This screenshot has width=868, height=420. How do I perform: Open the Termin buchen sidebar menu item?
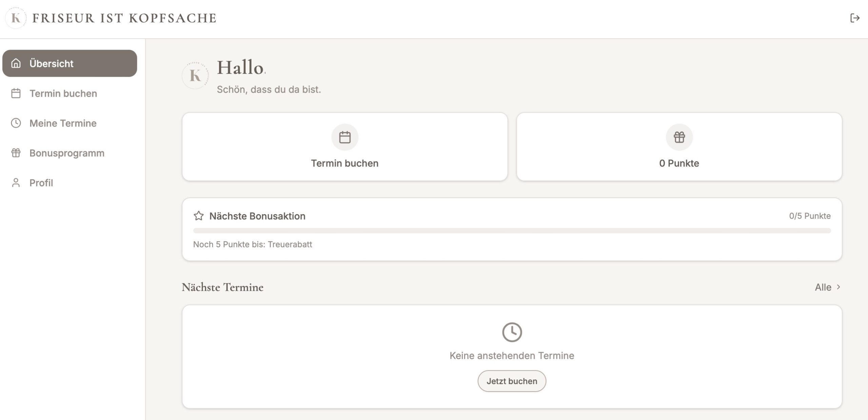[x=63, y=93]
